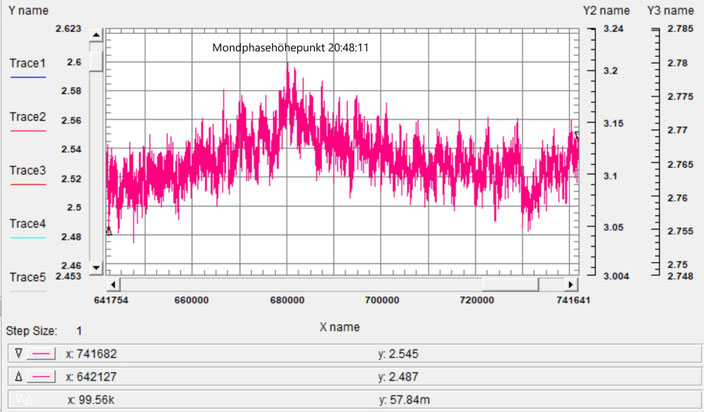704x412 pixels.
Task: Click cursor readout x: 642127
Action: 91,377
